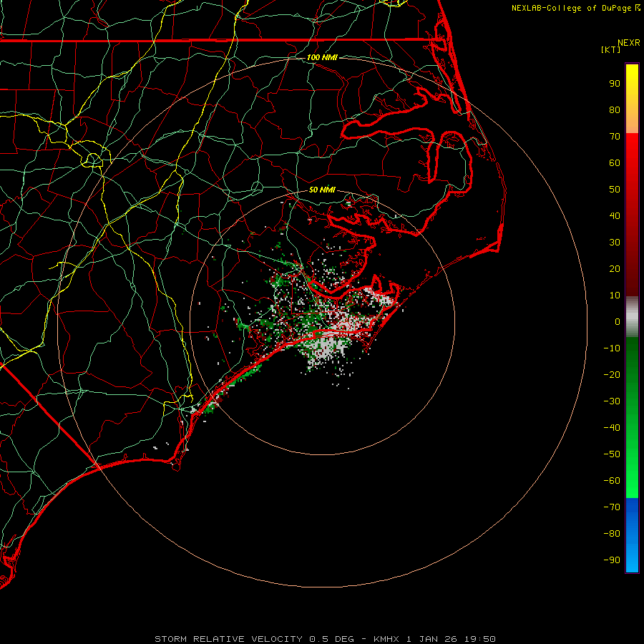Click the Storm Relative Velocity caption at bottom
The image size is (644, 644).
click(325, 639)
